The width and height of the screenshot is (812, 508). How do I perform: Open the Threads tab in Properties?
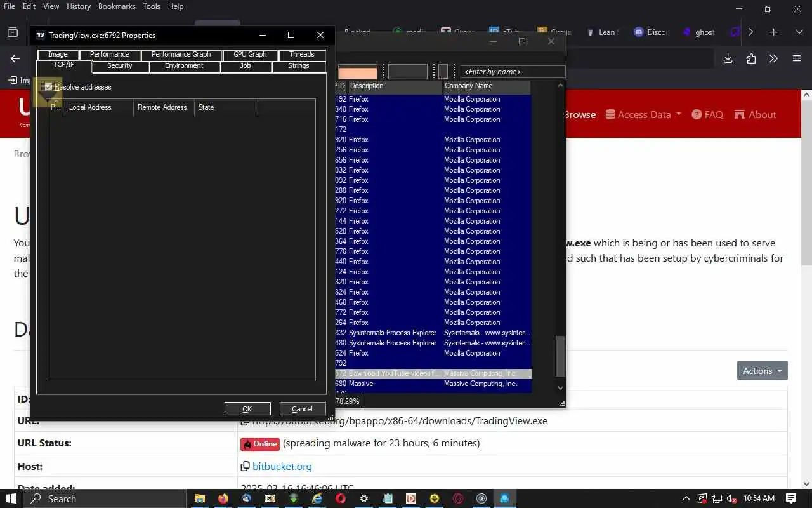(302, 55)
